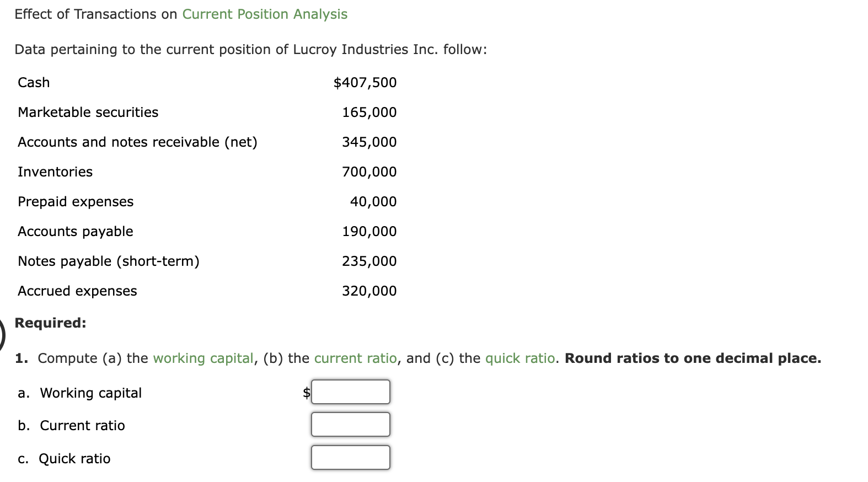The width and height of the screenshot is (868, 482).
Task: Select the Accounts and notes receivable label
Action: [x=137, y=142]
